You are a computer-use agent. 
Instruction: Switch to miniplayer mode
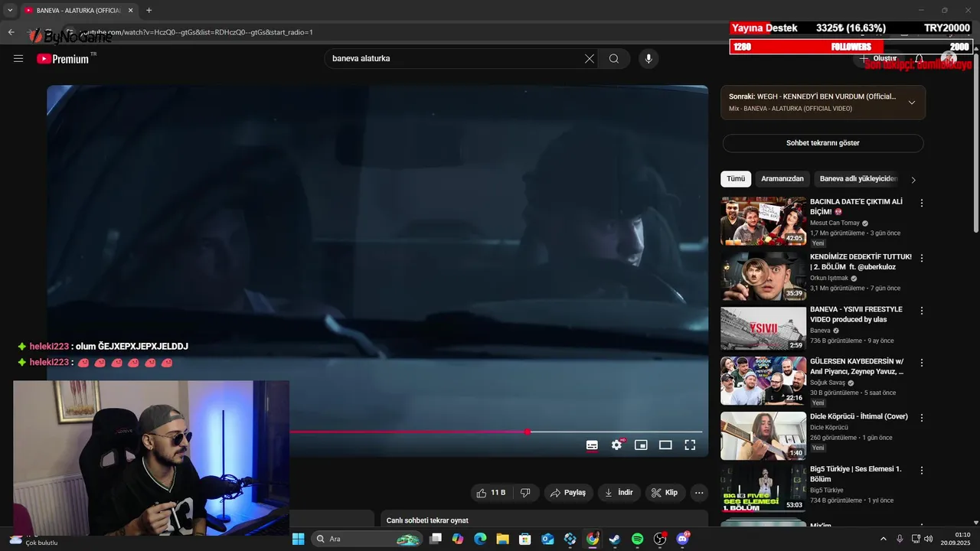[x=641, y=445]
